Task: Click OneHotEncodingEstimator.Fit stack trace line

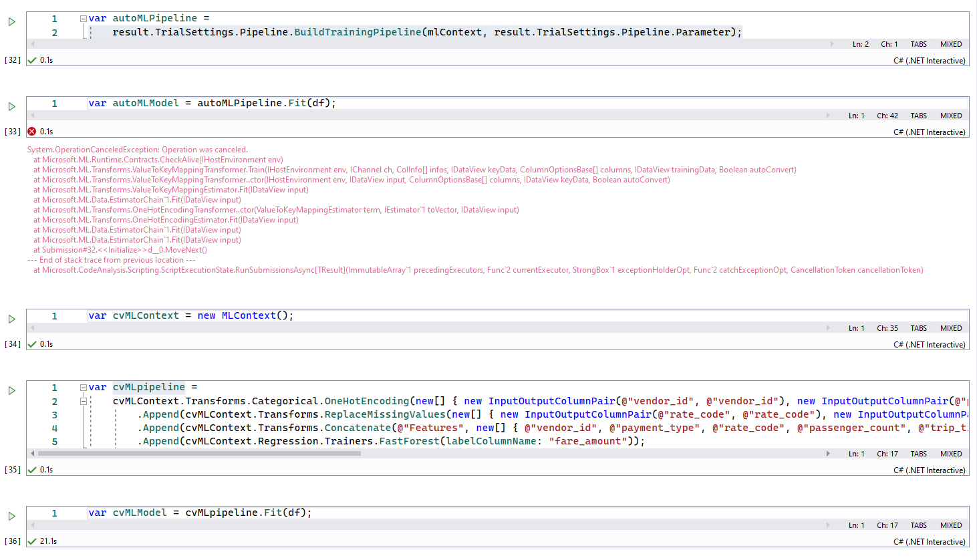Action: click(166, 220)
